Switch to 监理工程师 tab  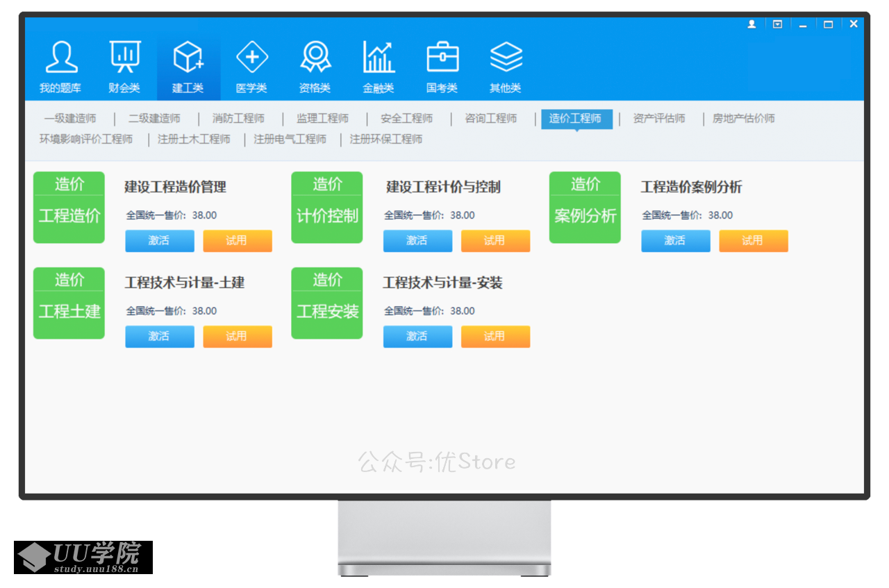point(322,119)
